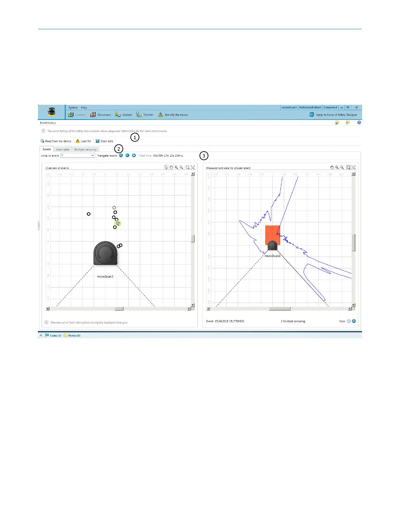Viewport: 400px width, 532px height.
Task: Select hand pan tool in Measurement data panel
Action: tap(332, 167)
